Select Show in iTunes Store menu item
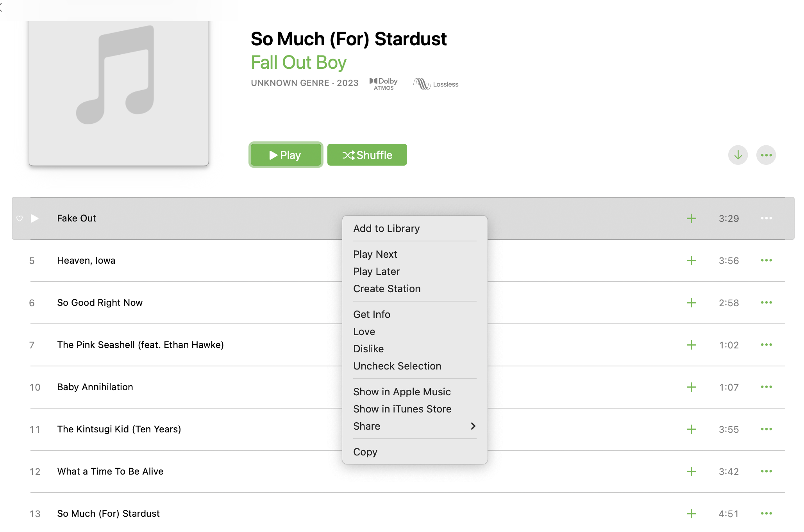This screenshot has width=804, height=532. (x=402, y=409)
